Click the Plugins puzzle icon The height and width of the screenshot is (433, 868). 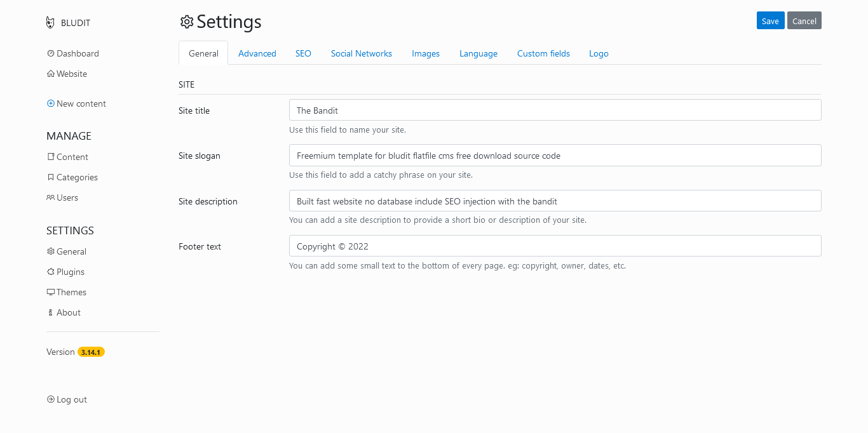[51, 272]
